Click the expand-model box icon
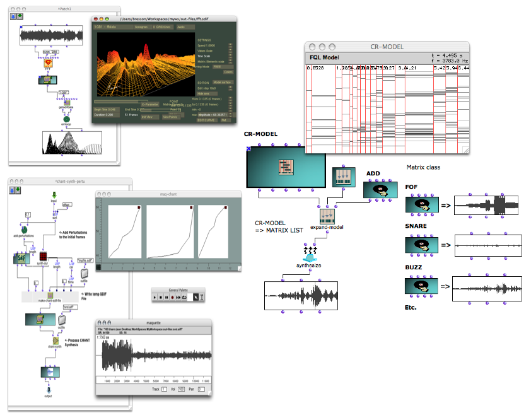The image size is (531, 420). (327, 216)
